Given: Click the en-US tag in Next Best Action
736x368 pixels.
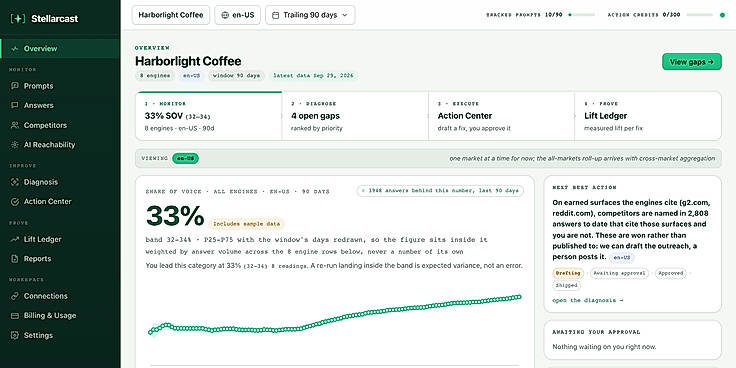Looking at the screenshot, I should pos(622,258).
